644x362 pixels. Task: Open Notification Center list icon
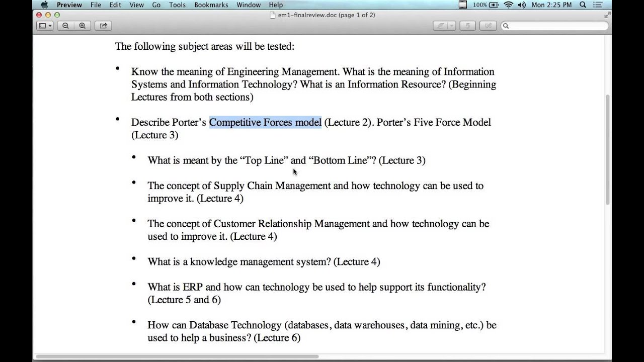click(x=598, y=5)
